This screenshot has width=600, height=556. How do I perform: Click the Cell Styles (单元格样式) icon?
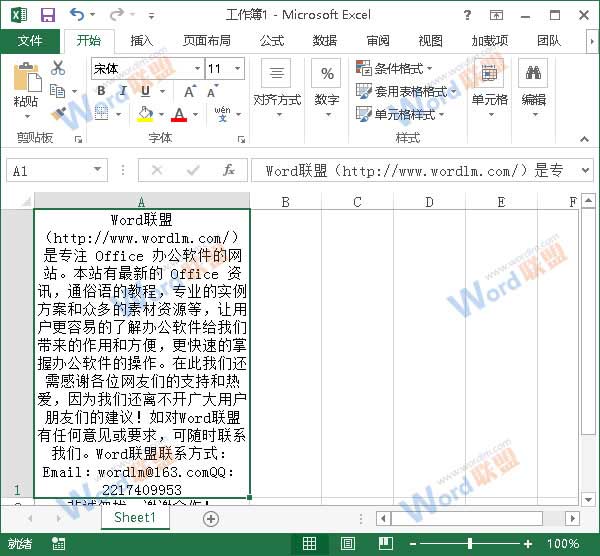point(364,114)
